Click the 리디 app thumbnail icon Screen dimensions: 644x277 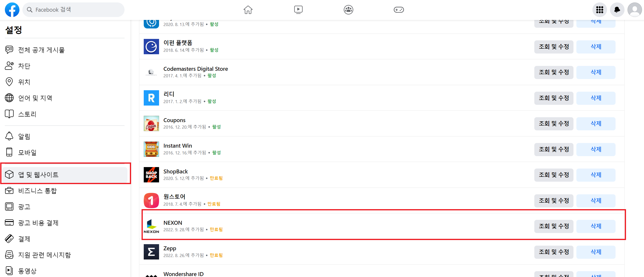click(x=151, y=98)
